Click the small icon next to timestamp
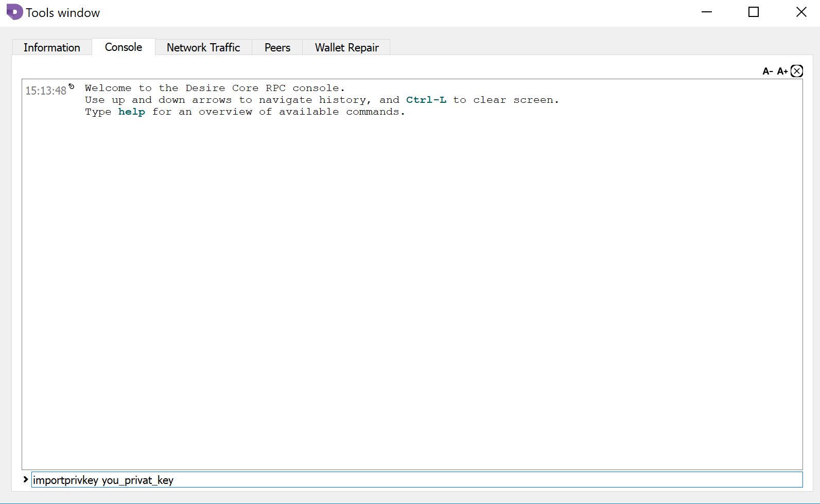The height and width of the screenshot is (504, 820). tap(72, 86)
